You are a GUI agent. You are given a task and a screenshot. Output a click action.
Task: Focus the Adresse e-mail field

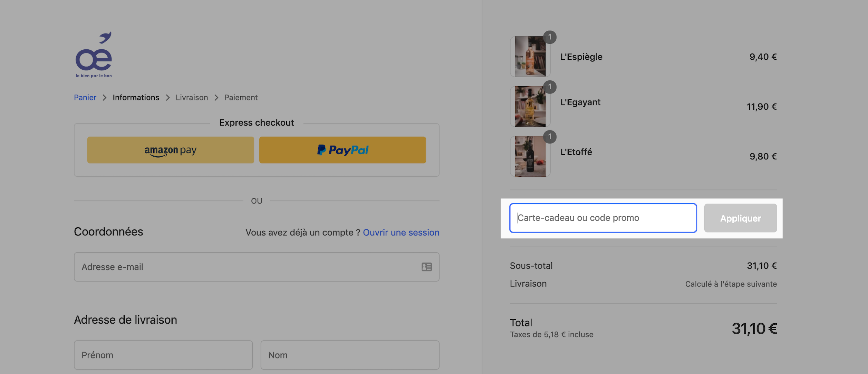(257, 267)
